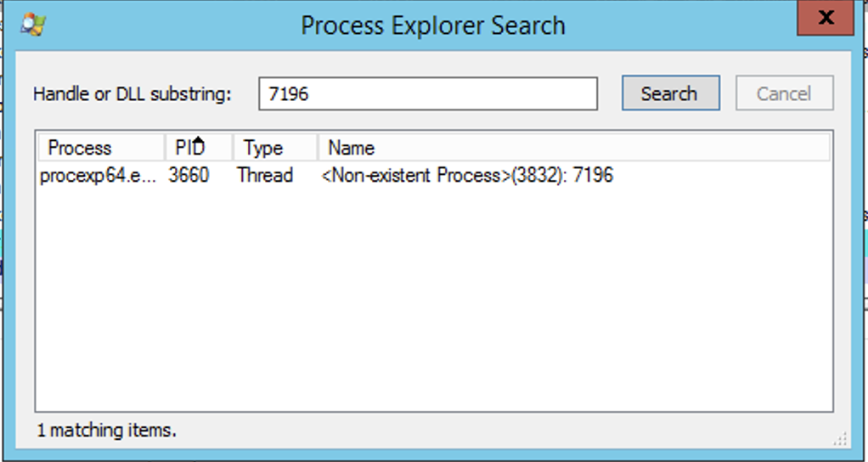
Task: Click the Process Explorer window icon
Action: point(32,25)
